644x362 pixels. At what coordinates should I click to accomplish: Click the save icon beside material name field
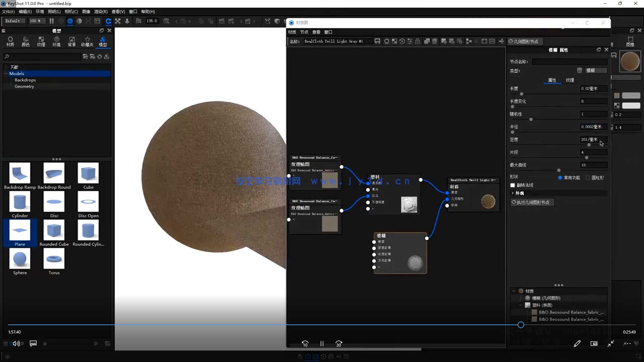pyautogui.click(x=377, y=41)
